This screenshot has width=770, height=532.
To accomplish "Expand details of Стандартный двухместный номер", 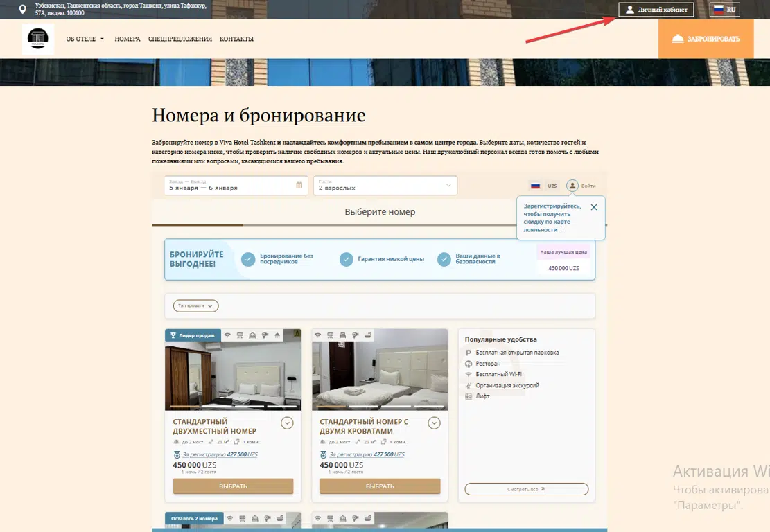I will coord(287,423).
